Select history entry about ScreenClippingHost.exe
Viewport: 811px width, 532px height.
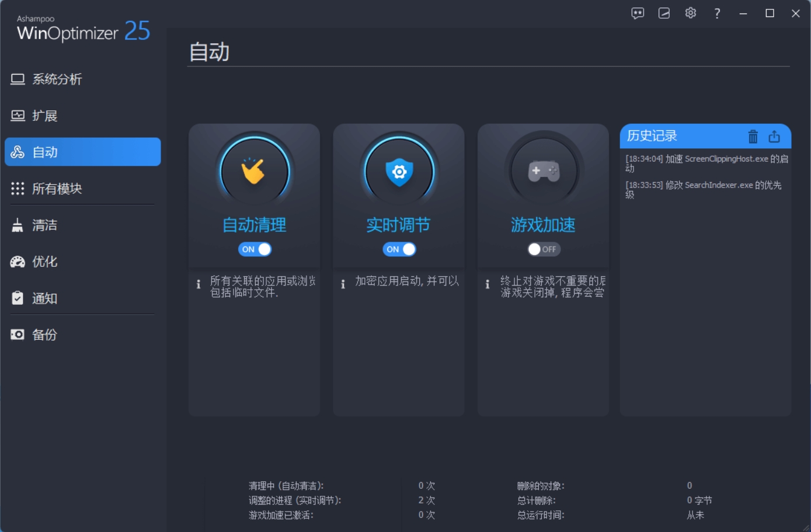[x=706, y=164]
